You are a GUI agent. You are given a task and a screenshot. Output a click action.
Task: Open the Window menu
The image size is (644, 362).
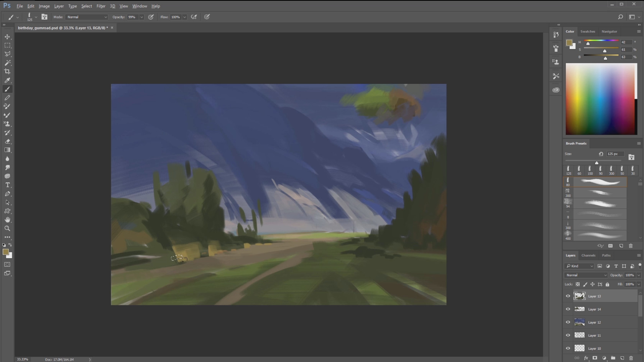pyautogui.click(x=140, y=6)
